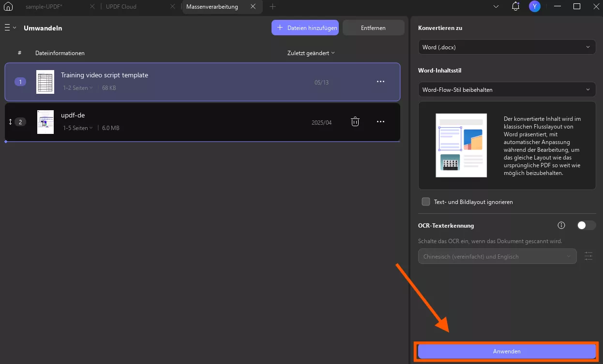Image resolution: width=603 pixels, height=364 pixels.
Task: Open more options for updf-de
Action: click(380, 122)
